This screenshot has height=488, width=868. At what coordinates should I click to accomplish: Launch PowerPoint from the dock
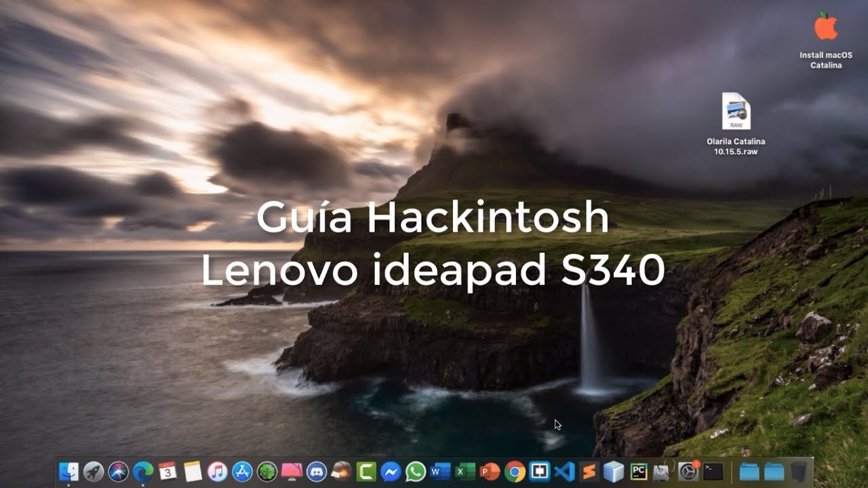[x=490, y=471]
